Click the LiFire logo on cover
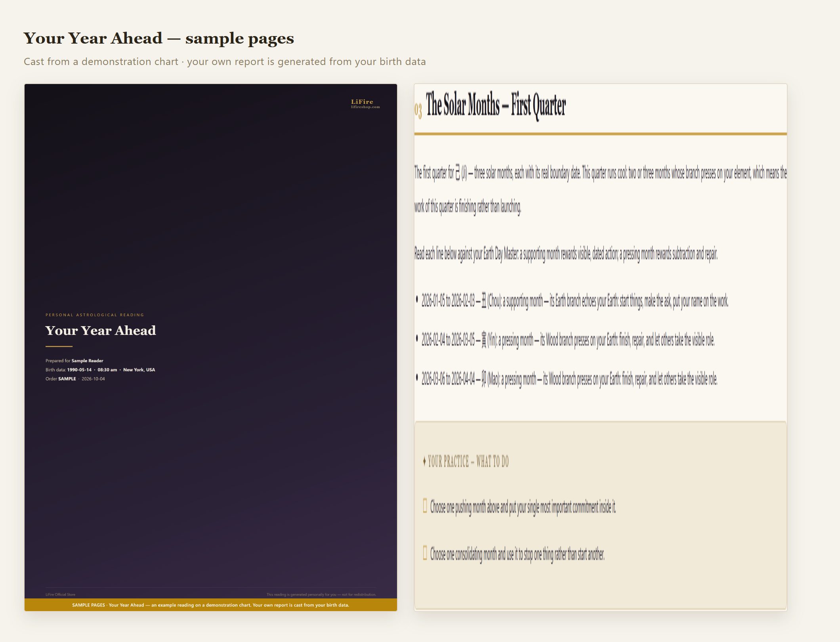 (x=365, y=103)
